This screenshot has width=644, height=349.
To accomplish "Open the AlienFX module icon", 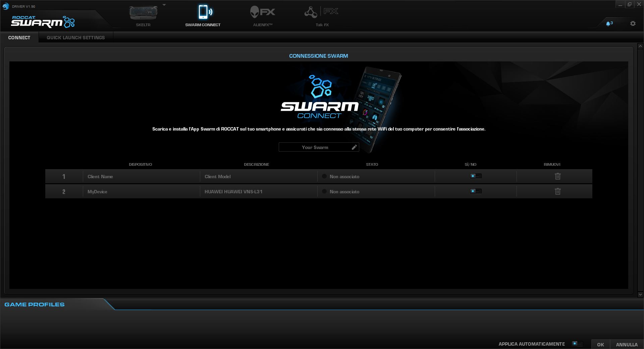I will pyautogui.click(x=262, y=12).
